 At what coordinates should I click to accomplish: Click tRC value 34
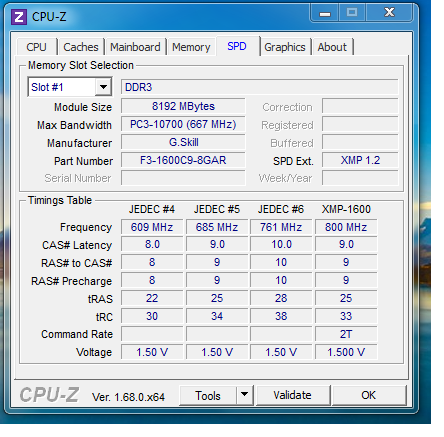(217, 316)
